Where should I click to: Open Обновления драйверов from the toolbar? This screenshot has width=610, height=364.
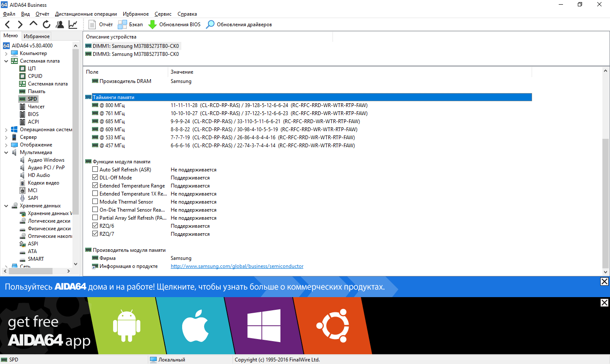[x=239, y=25]
